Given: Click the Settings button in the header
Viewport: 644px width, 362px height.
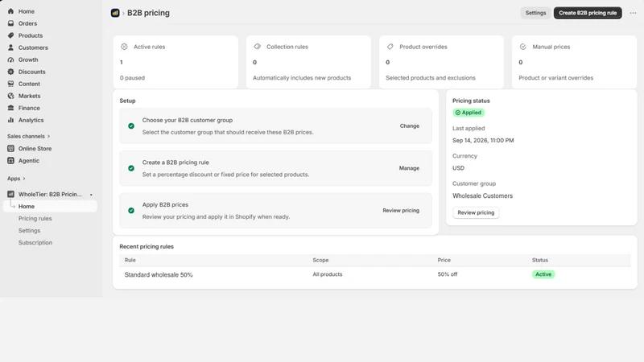Looking at the screenshot, I should pos(535,13).
